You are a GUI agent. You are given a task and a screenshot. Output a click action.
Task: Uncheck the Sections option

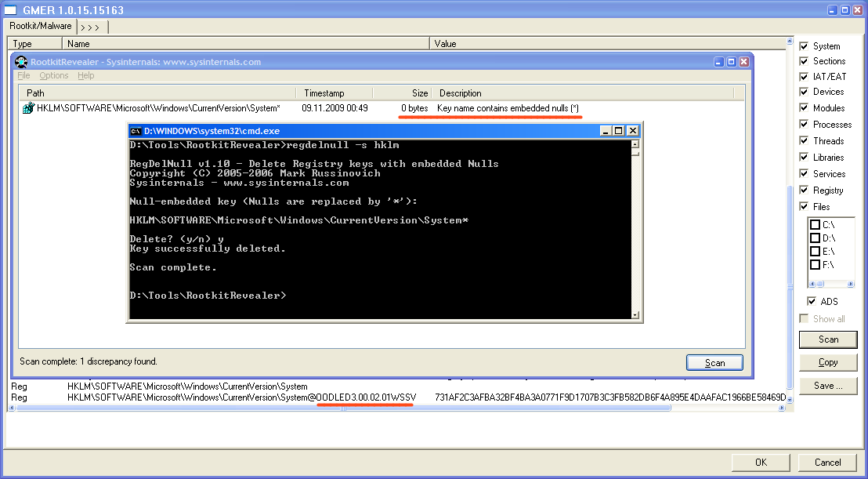[x=804, y=61]
